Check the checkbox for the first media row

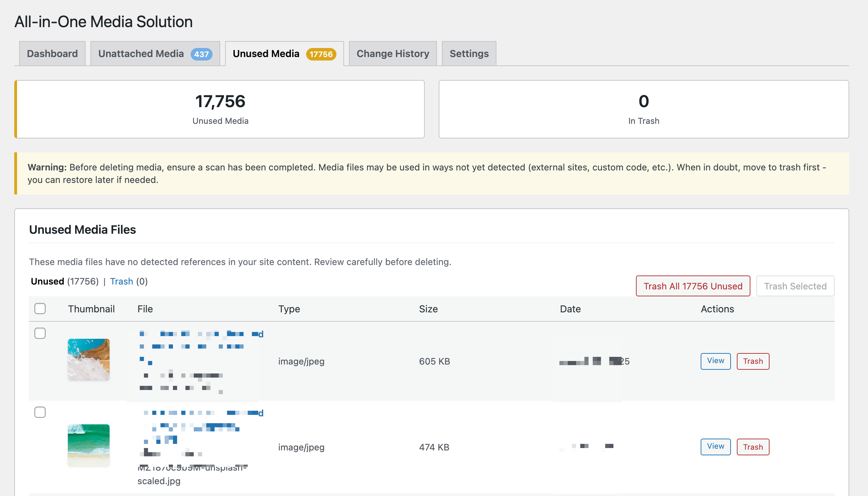tap(40, 333)
